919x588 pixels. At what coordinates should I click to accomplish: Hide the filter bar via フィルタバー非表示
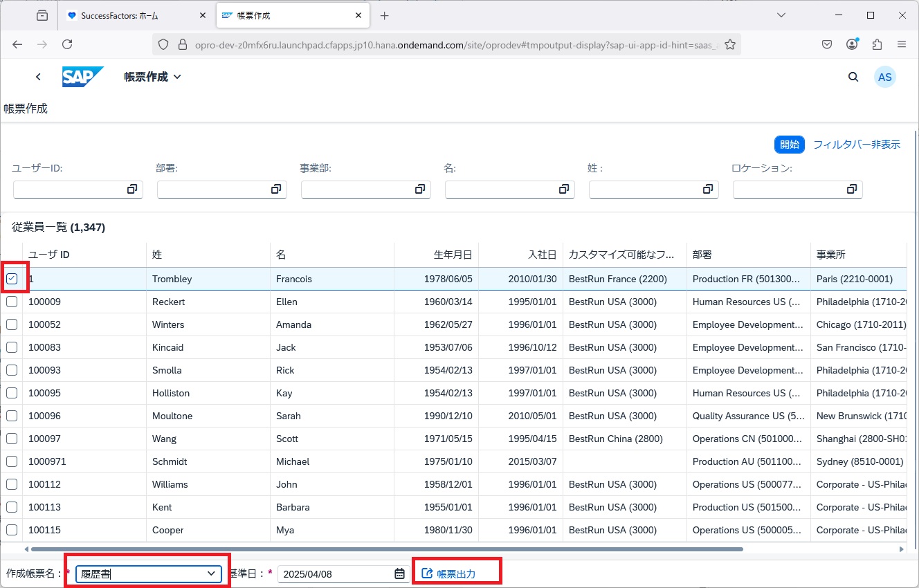point(857,145)
